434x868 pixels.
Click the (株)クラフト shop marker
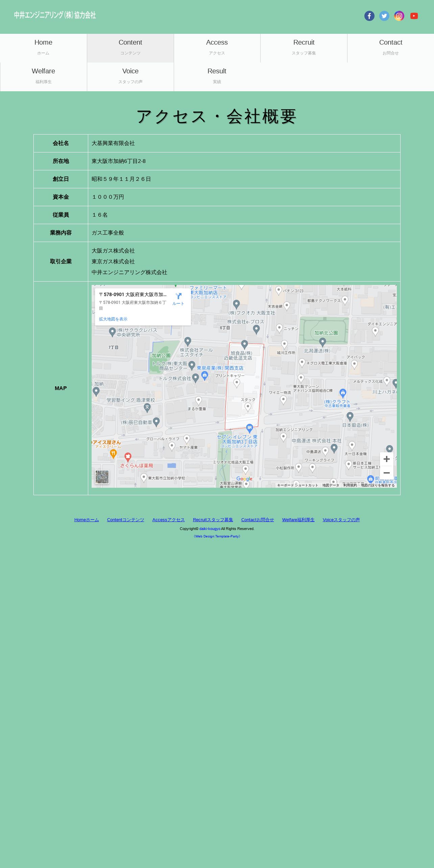pyautogui.click(x=343, y=393)
